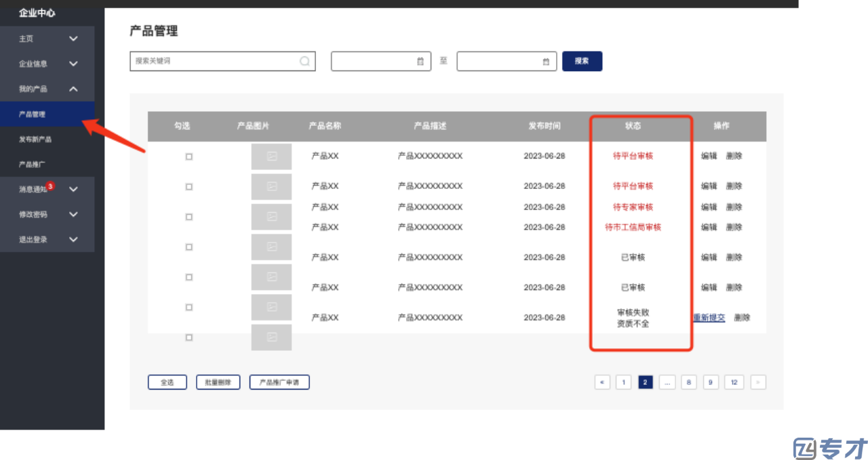The image size is (868, 460).
Task: Open the end date calendar icon
Action: [546, 62]
